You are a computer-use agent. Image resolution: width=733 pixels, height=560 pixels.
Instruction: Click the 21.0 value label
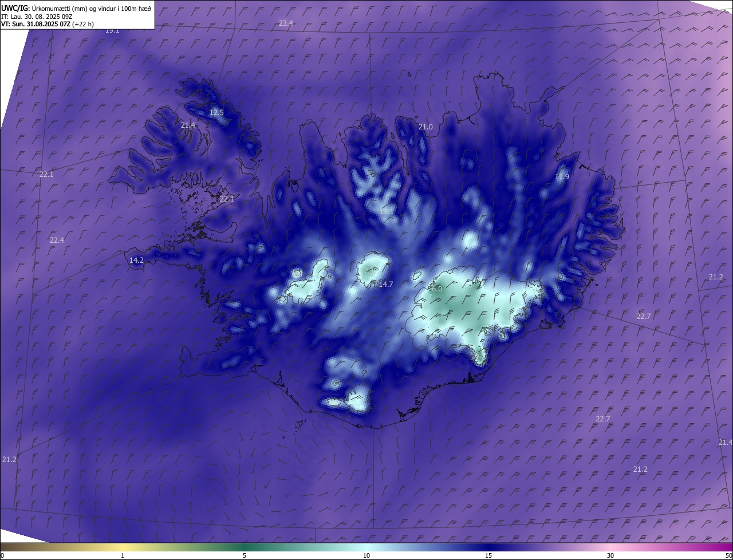425,127
